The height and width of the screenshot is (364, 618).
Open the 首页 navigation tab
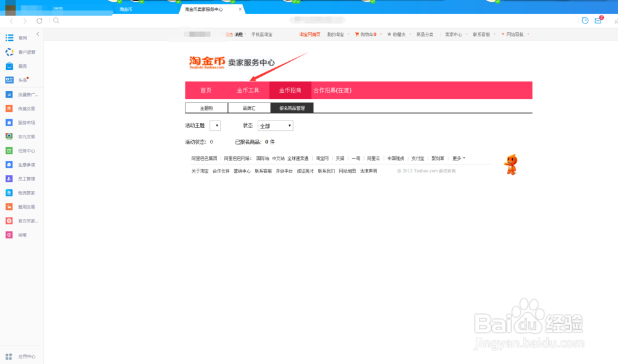206,90
